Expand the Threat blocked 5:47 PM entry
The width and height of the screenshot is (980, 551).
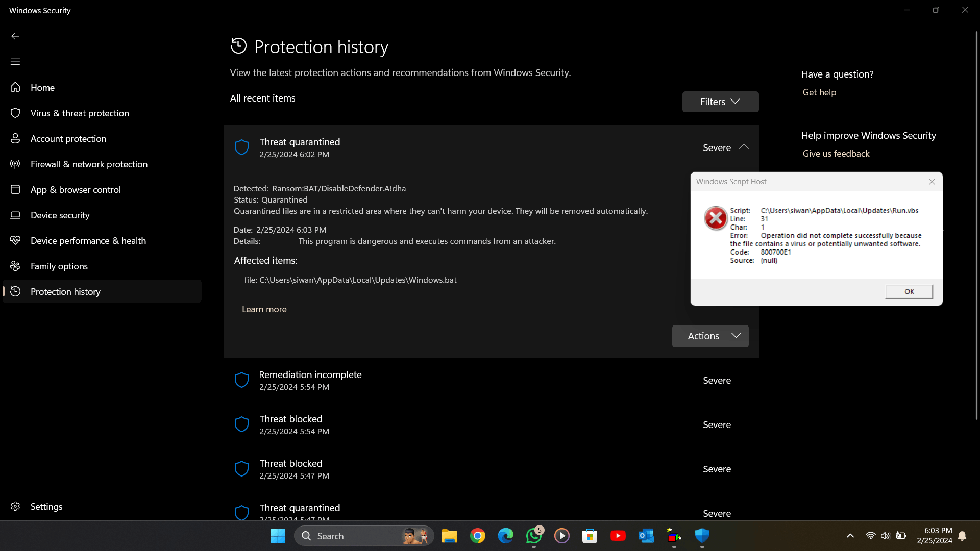pyautogui.click(x=491, y=469)
